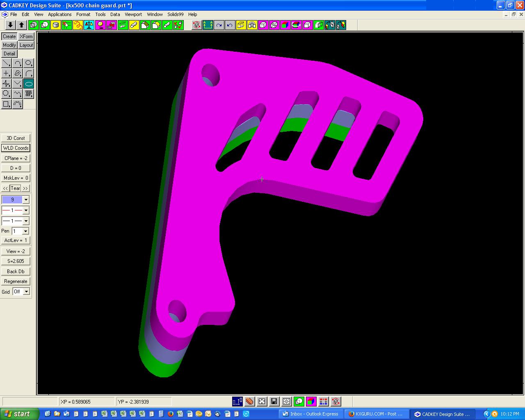Collapse the Tear panel with left chevrons
The image size is (525, 420).
pos(5,188)
